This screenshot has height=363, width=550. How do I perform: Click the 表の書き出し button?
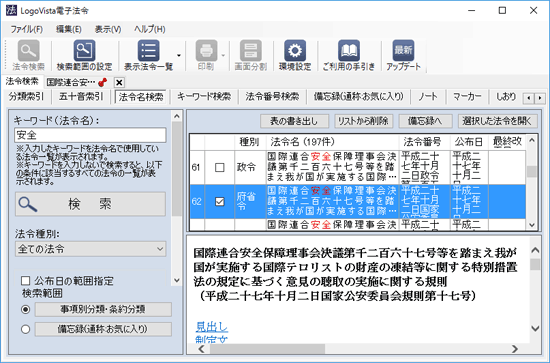click(294, 121)
